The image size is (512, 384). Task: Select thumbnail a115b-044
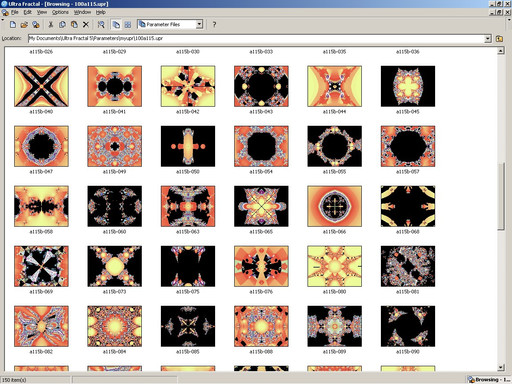335,86
